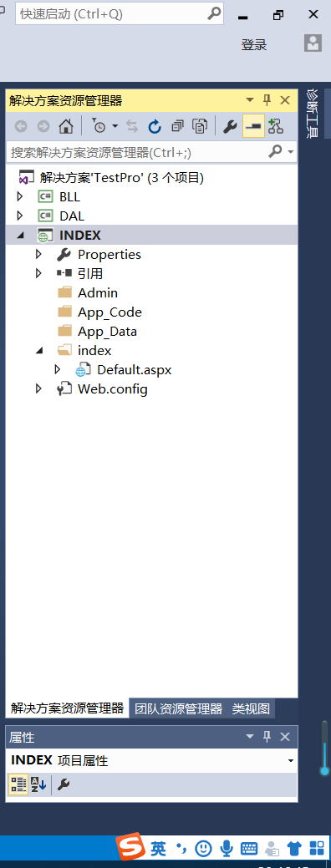Click the View Class Diagram icon
This screenshot has width=331, height=868.
276,127
